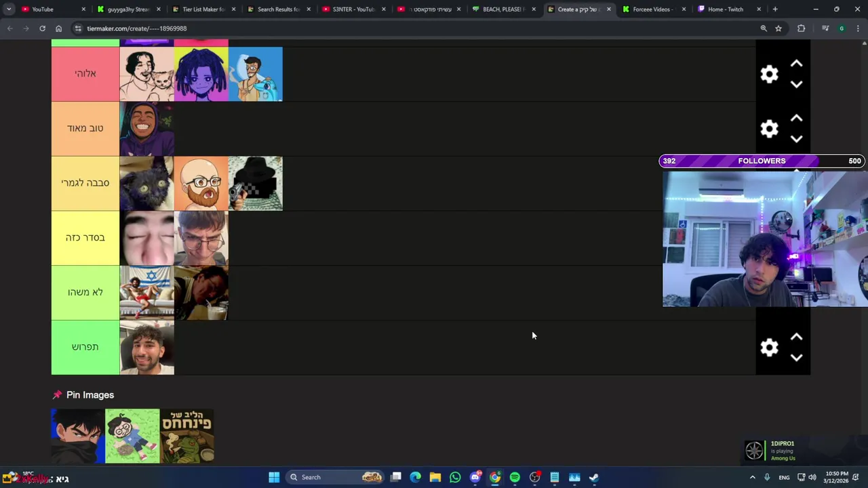This screenshot has height=488, width=868.
Task: Open settings gear for טוב מאוד tier
Action: click(769, 129)
